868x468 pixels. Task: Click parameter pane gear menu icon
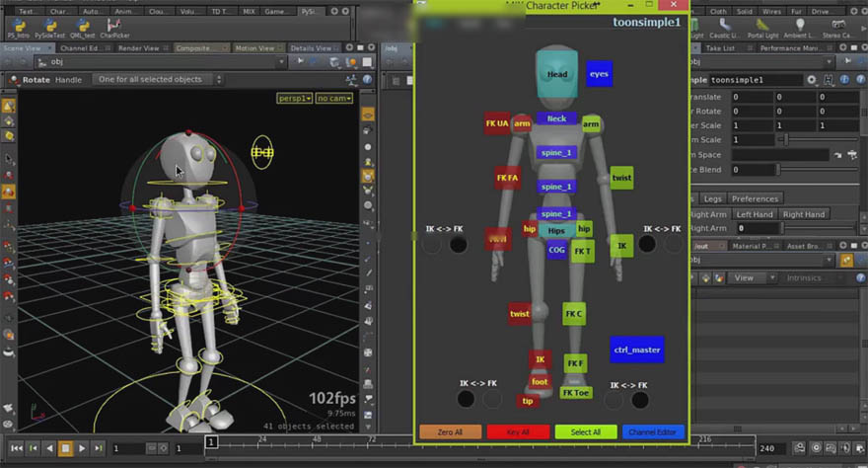click(811, 80)
